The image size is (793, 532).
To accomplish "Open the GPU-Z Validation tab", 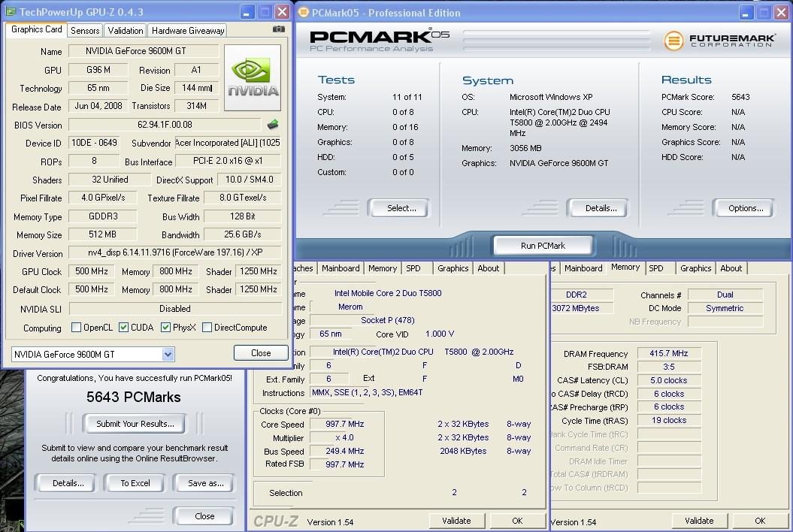I will [126, 30].
